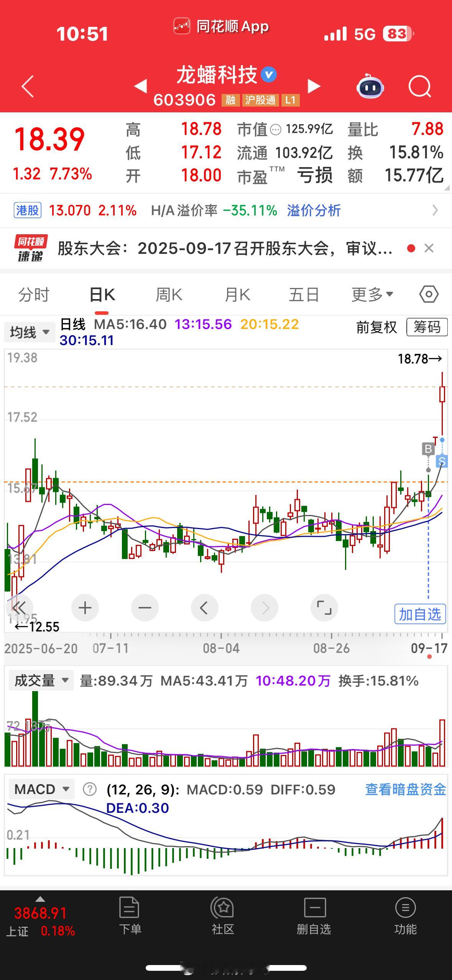Open the H/A premium row chevron
452x980 pixels.
tap(435, 210)
